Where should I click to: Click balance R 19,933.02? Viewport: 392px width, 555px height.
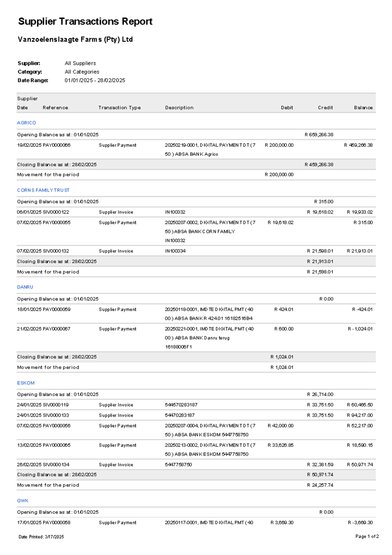[360, 212]
